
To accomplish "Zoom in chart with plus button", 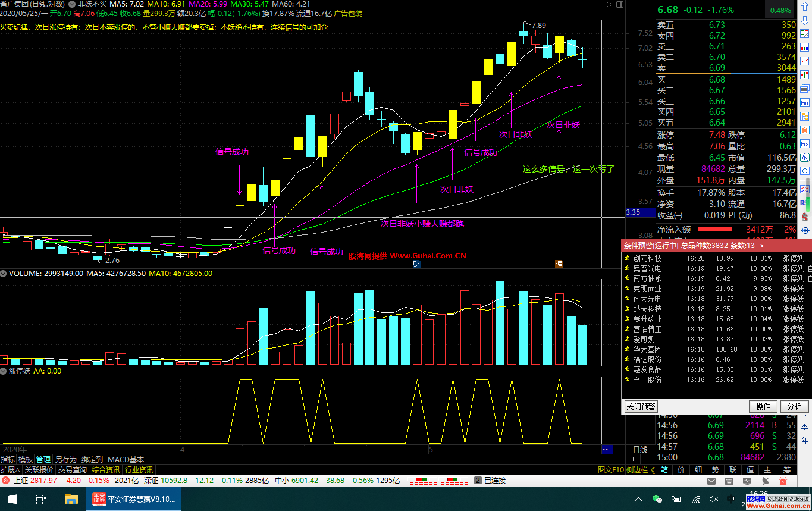I will click(633, 459).
